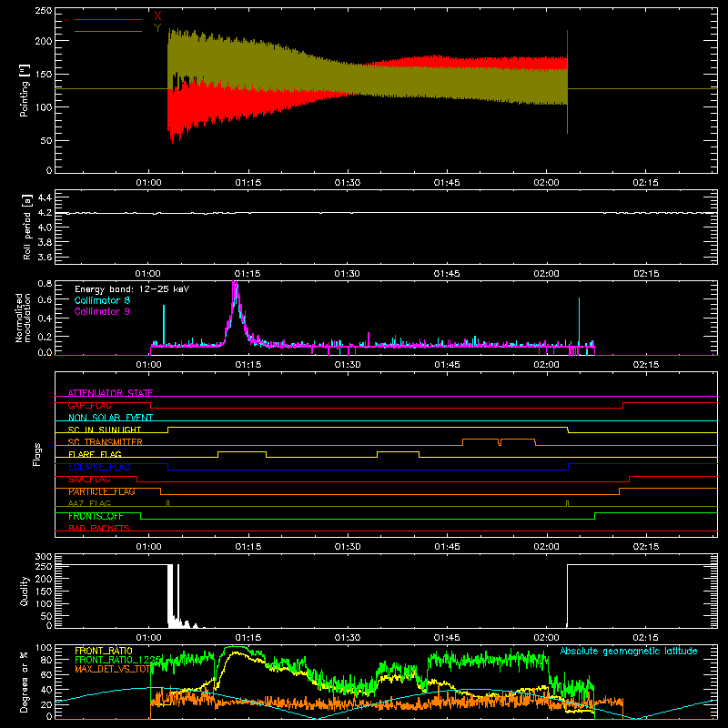This screenshot has height=728, width=728.
Task: Click the 01:15 tick label under the Quality plot
Action: pyautogui.click(x=248, y=638)
